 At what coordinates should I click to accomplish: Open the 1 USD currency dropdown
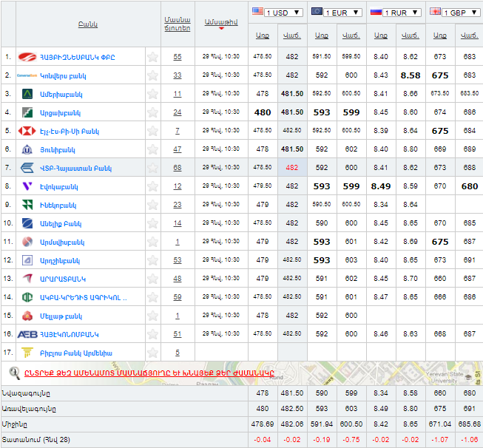[x=283, y=13]
